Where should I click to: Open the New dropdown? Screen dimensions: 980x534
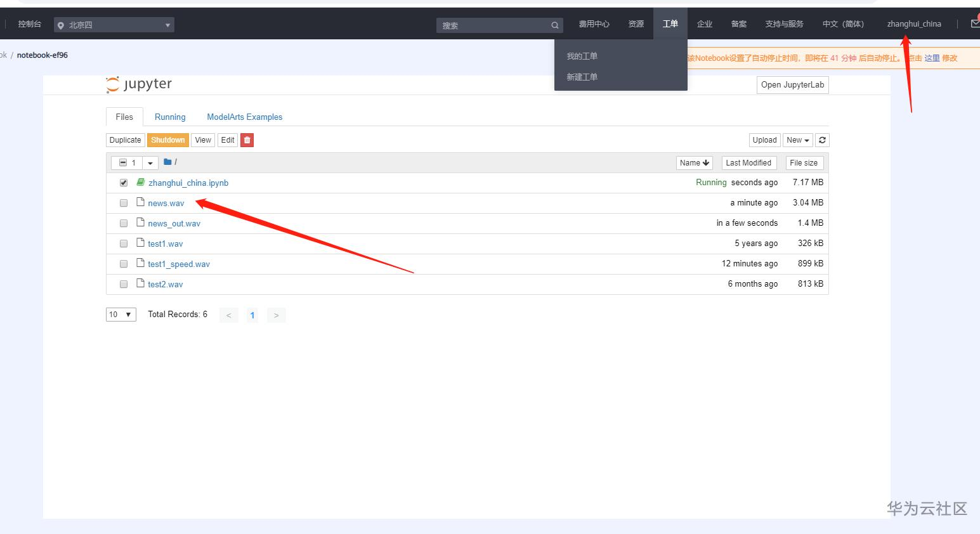[797, 140]
